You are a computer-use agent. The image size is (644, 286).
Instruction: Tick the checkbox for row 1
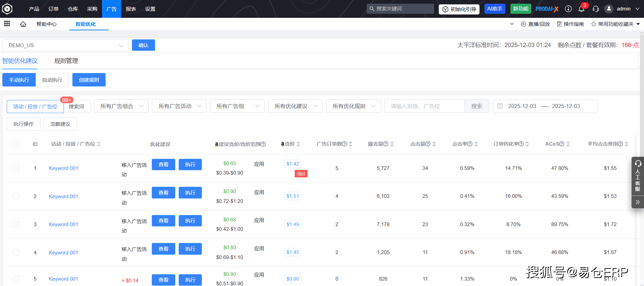[16, 168]
